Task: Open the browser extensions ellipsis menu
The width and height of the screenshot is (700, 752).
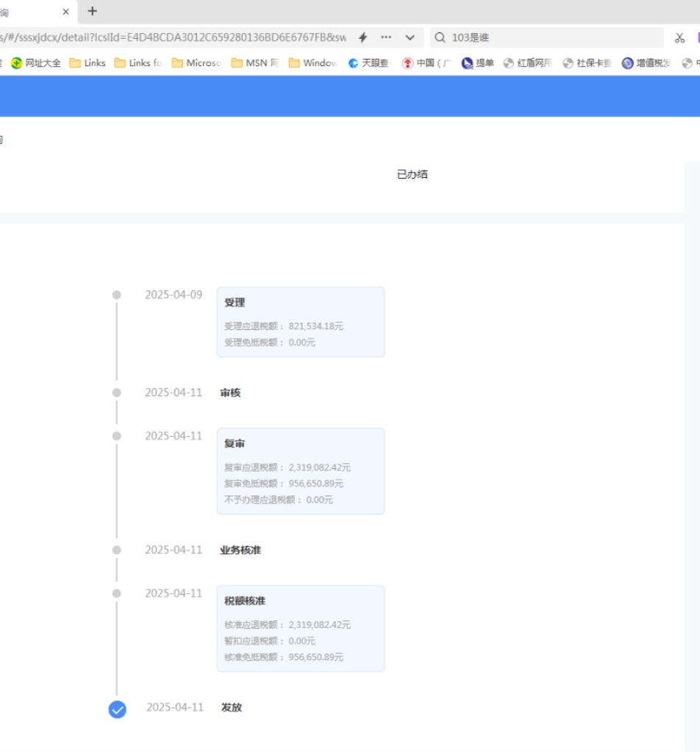Action: (385, 37)
